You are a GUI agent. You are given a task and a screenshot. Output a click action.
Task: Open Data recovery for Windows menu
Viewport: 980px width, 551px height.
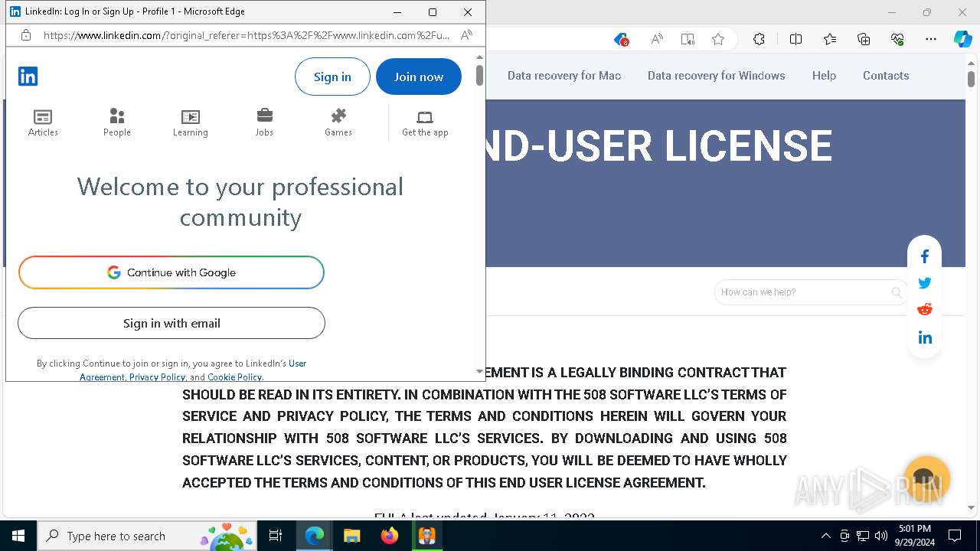[717, 76]
